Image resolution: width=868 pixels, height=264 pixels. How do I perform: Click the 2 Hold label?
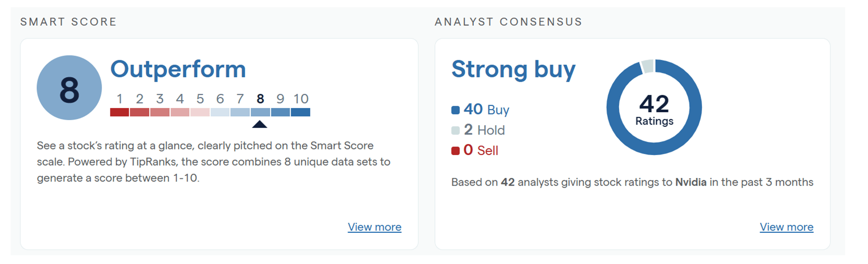[484, 130]
